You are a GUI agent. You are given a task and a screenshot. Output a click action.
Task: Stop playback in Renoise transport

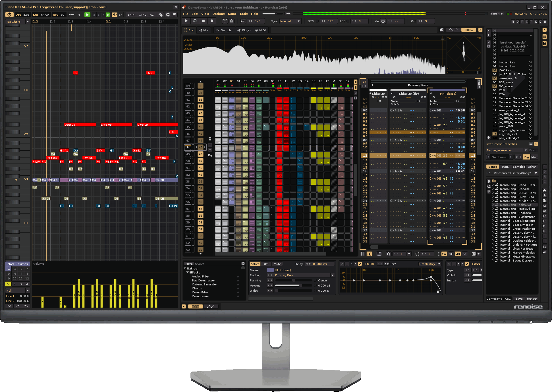tap(203, 21)
